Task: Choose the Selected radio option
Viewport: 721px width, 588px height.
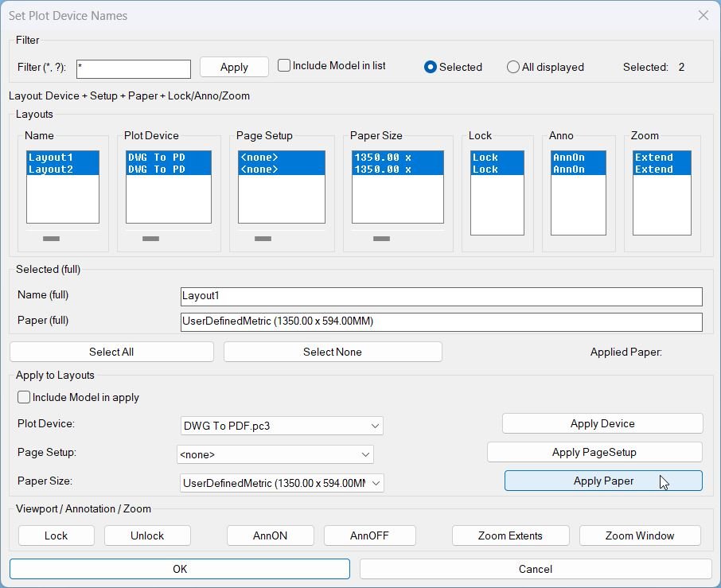Action: (x=431, y=68)
